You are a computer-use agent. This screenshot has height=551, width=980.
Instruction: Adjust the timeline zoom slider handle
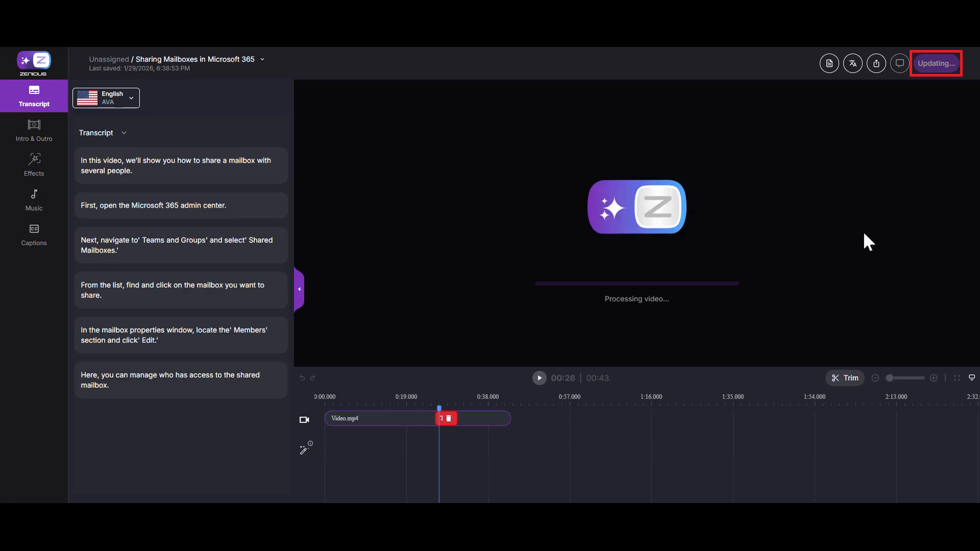point(890,378)
